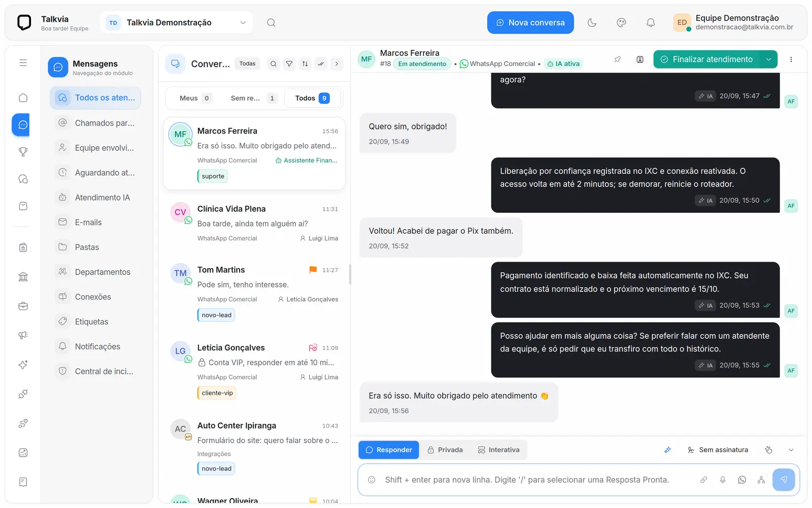
Task: Click the Nova conversa button
Action: coord(530,22)
